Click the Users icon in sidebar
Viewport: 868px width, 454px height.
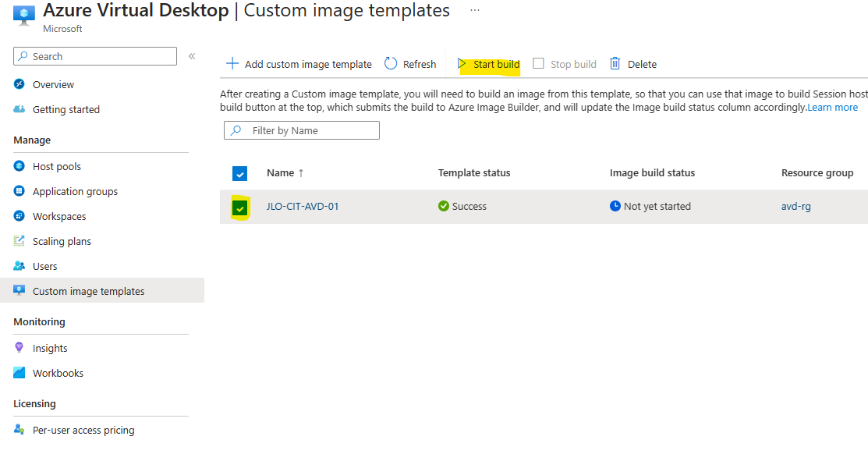pyautogui.click(x=19, y=266)
